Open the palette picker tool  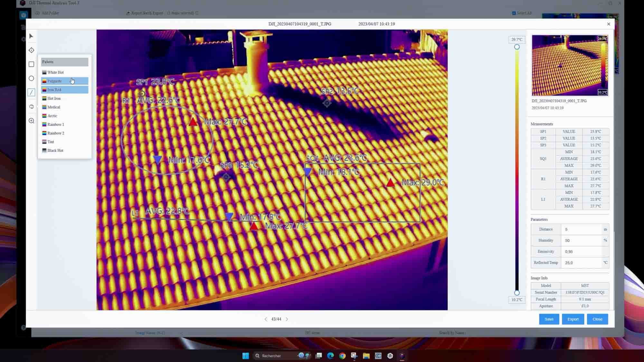click(31, 107)
